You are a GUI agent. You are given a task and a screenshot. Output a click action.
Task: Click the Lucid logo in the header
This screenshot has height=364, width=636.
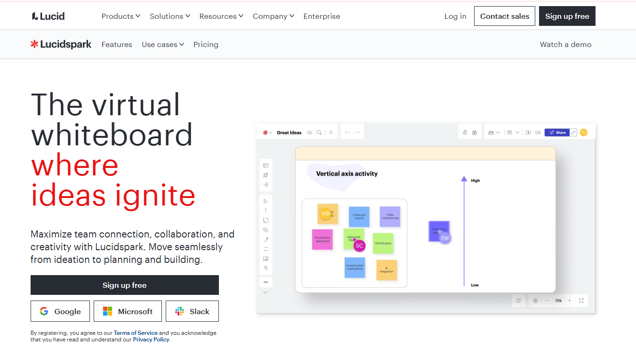(x=48, y=16)
